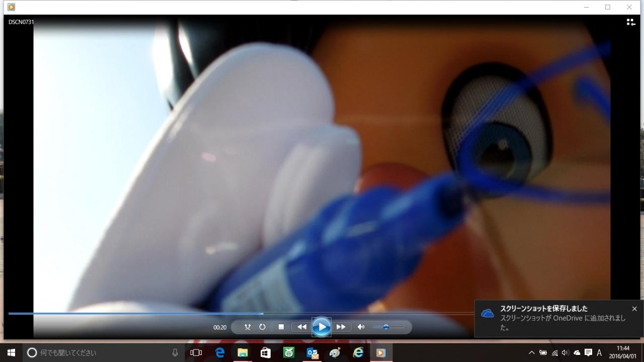
Task: Click the fast forward (next) button
Action: click(x=341, y=327)
